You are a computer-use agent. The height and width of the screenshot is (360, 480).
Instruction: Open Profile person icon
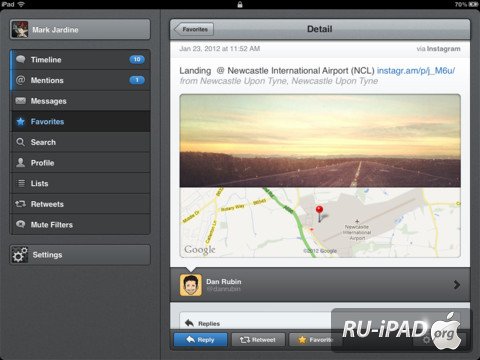point(21,163)
